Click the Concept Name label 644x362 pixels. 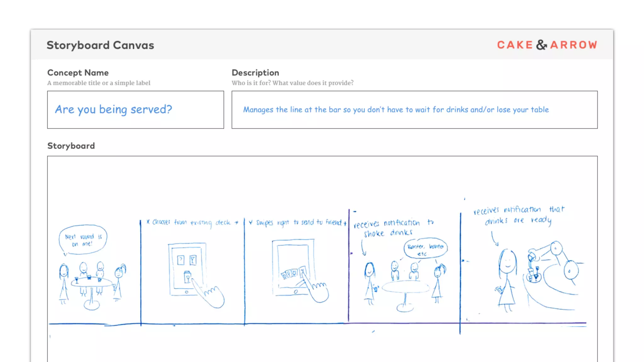point(78,73)
